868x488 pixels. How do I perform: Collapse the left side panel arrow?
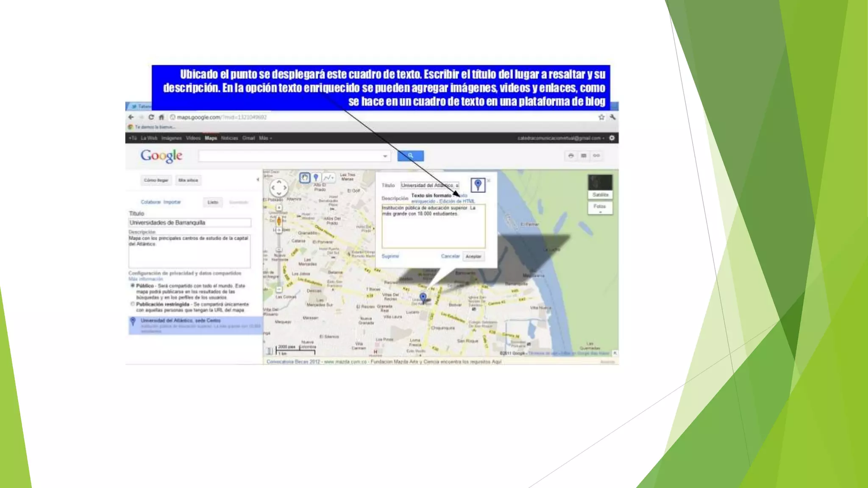coord(258,180)
